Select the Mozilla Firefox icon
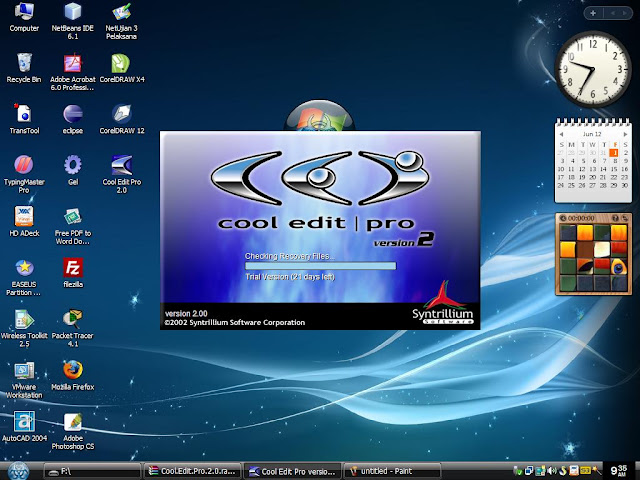The height and width of the screenshot is (480, 640). point(73,375)
